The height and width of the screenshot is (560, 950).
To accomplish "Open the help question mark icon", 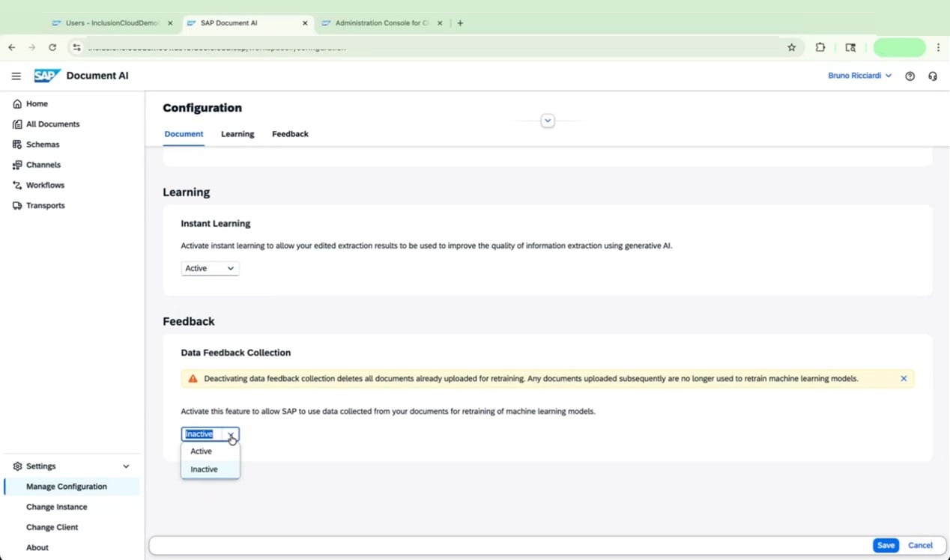I will 910,76.
